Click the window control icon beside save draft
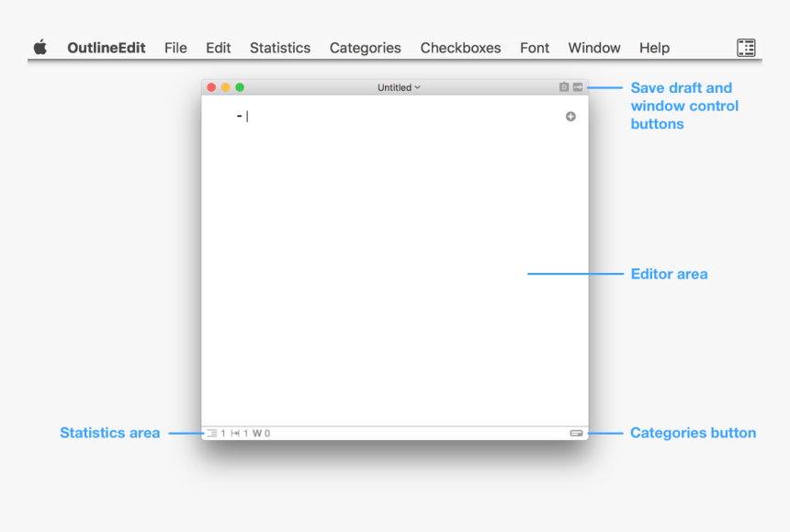The width and height of the screenshot is (790, 532). click(x=577, y=87)
